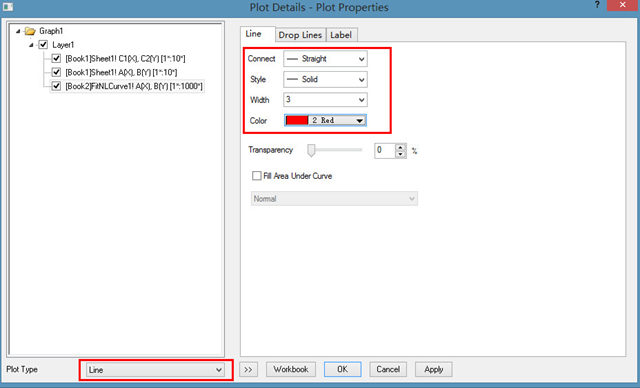
Task: Increase transparency with the up arrow
Action: point(400,147)
